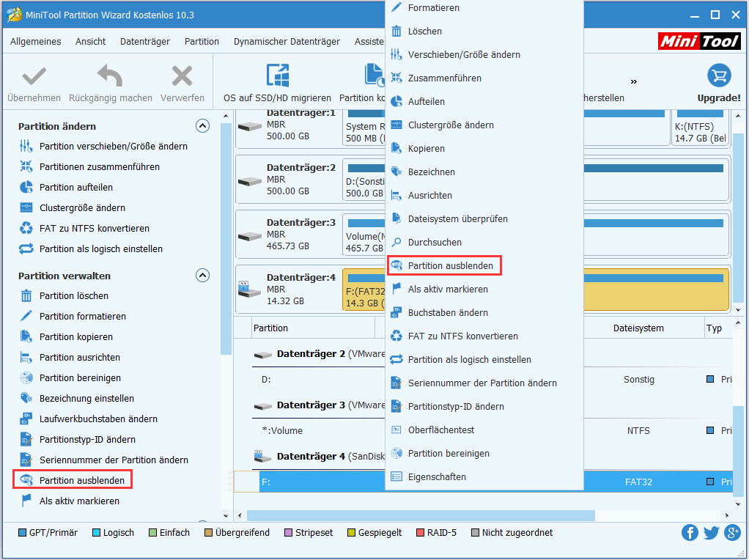Click the Upgrade! button label
The width and height of the screenshot is (749, 560).
pyautogui.click(x=719, y=97)
